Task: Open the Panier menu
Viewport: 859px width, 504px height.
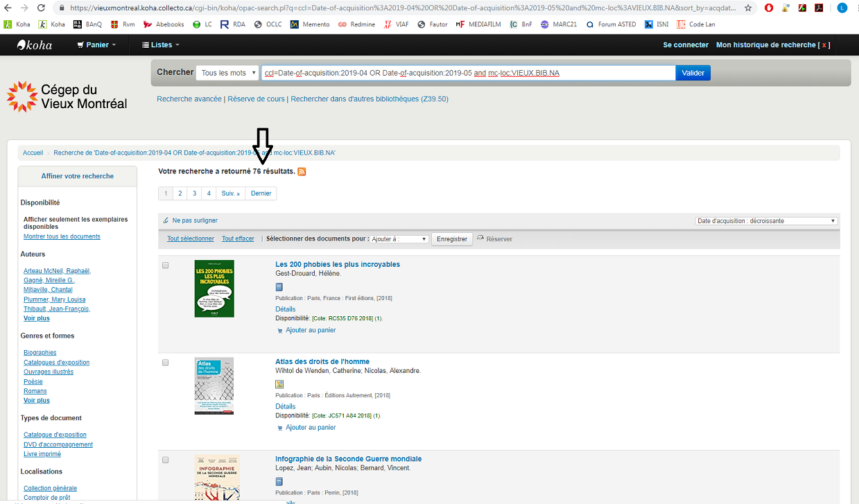Action: coord(96,45)
